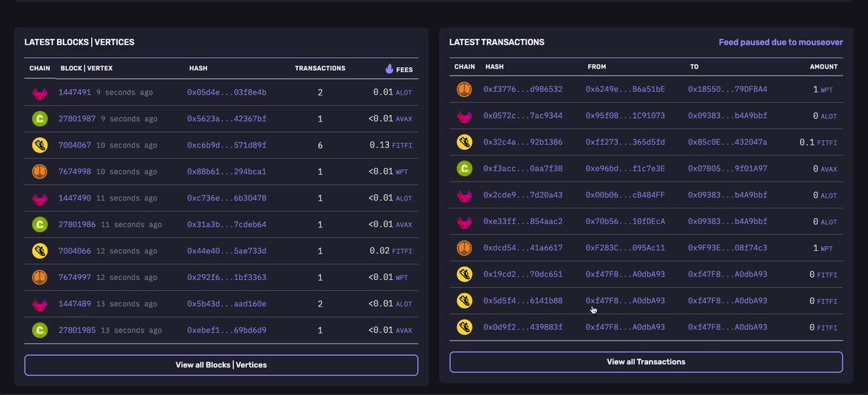The height and width of the screenshot is (395, 868).
Task: Open block hash 0x5b43d...aad160e
Action: 227,304
